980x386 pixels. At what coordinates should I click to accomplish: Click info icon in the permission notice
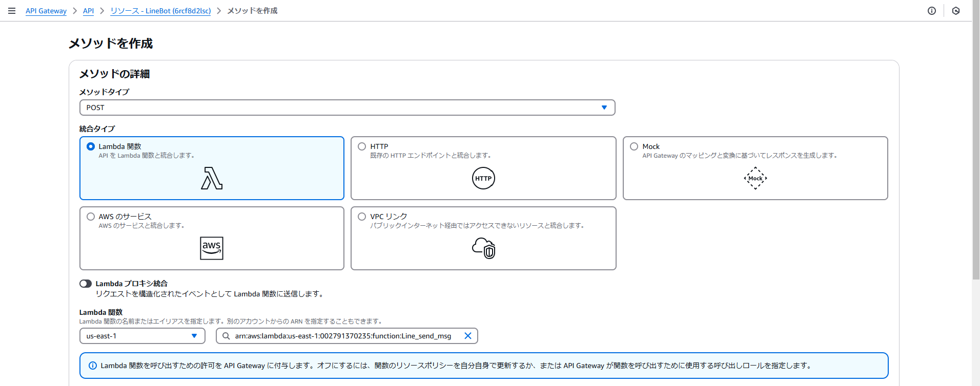click(93, 366)
